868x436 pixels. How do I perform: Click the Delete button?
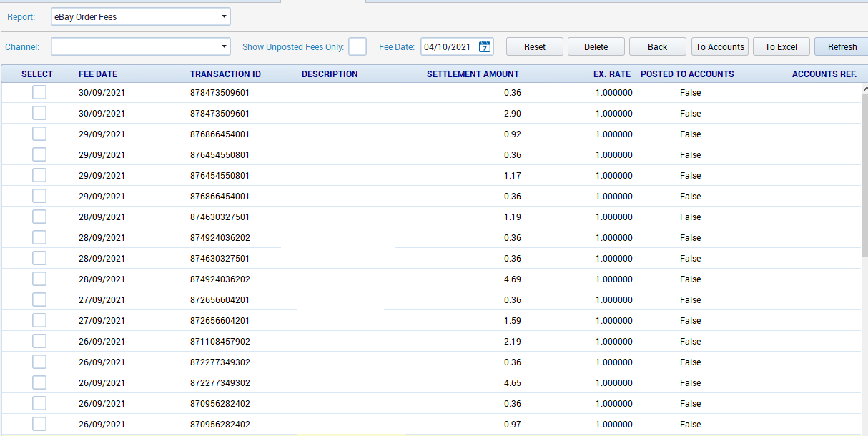[x=596, y=46]
